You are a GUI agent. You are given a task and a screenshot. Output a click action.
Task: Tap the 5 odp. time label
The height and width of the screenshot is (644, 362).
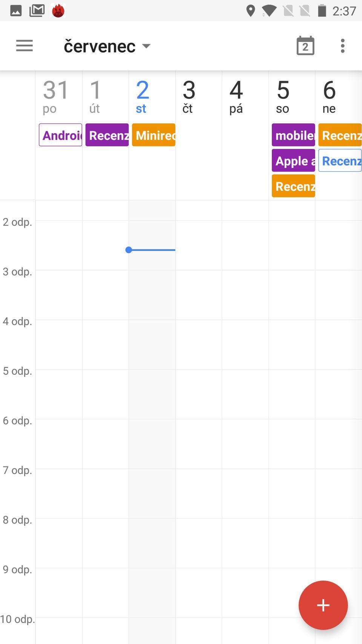17,371
